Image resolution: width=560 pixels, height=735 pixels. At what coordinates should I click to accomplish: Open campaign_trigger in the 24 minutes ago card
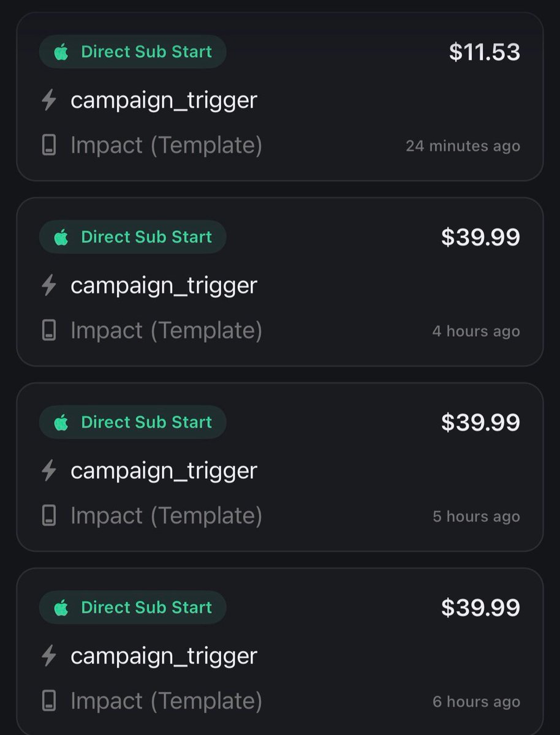[164, 100]
